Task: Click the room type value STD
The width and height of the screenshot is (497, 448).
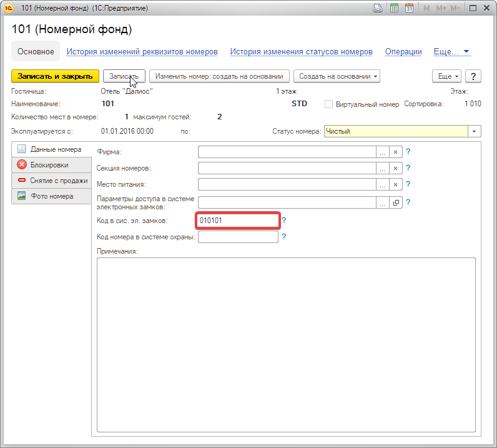Action: [x=299, y=104]
